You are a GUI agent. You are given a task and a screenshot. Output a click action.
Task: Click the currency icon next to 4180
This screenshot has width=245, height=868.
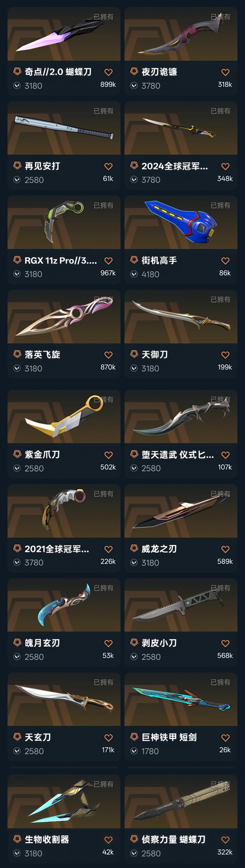(x=134, y=274)
